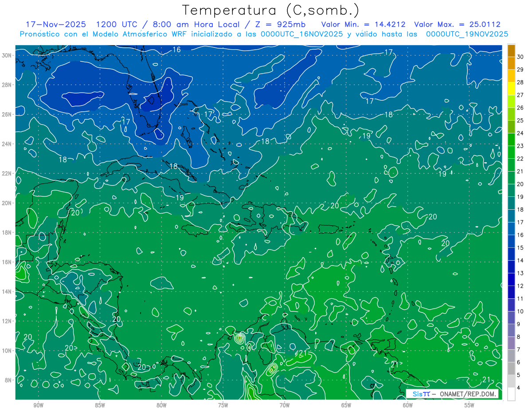Click the "26N" latitude label
Image resolution: width=532 pixels, height=411 pixels.
point(7,114)
